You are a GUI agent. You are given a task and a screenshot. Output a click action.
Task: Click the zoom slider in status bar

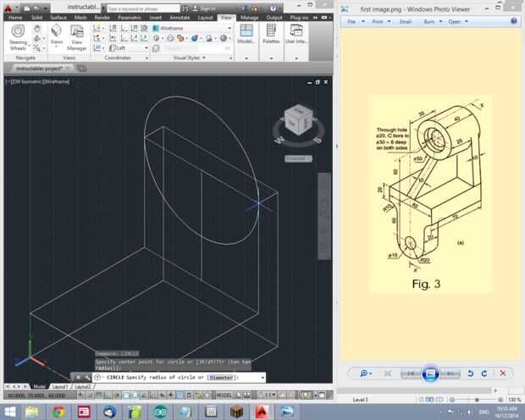click(x=476, y=399)
